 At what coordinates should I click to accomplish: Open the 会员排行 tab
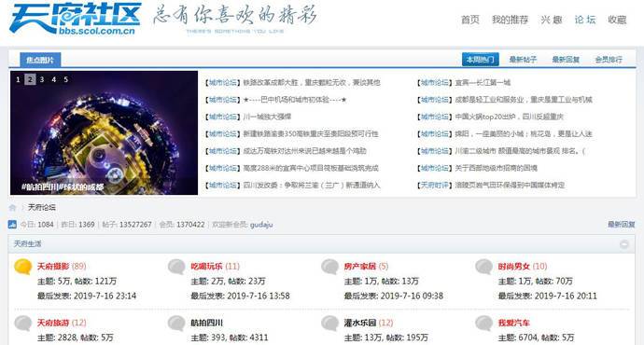click(x=609, y=60)
